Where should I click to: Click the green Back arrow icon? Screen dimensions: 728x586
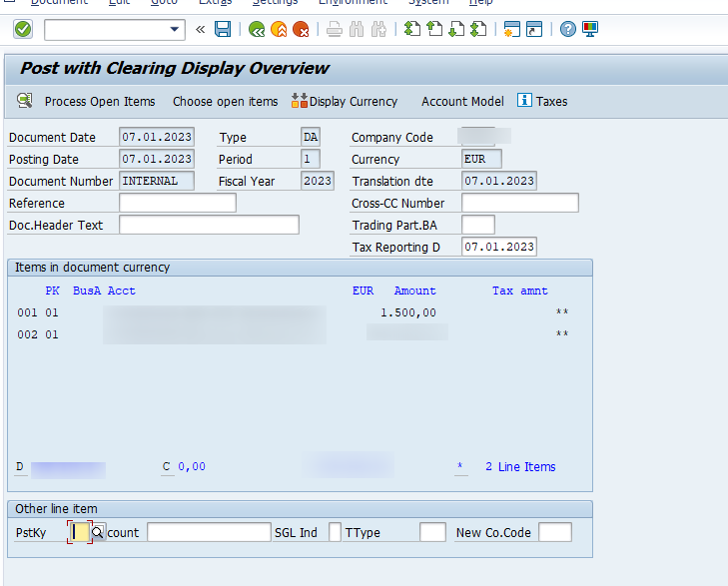pos(257,30)
